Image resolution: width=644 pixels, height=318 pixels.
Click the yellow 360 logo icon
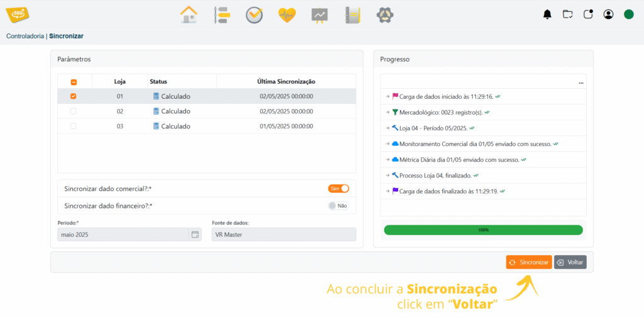click(x=17, y=14)
